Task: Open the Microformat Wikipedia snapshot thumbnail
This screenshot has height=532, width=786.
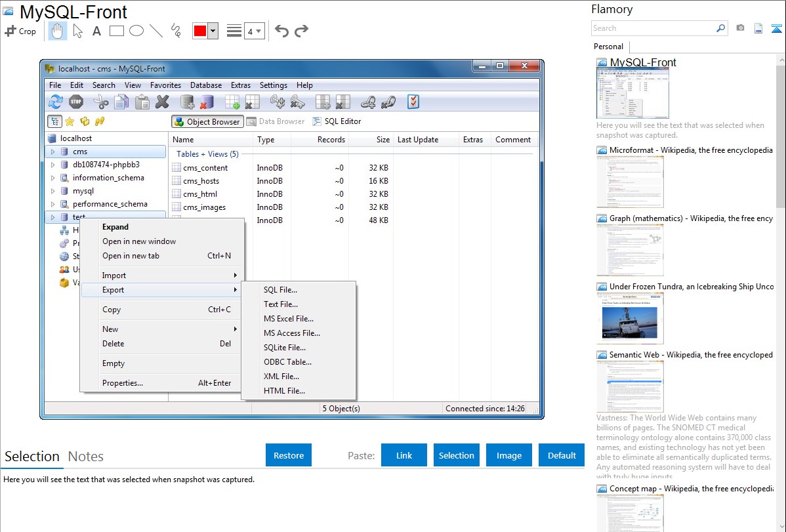Action: 630,182
